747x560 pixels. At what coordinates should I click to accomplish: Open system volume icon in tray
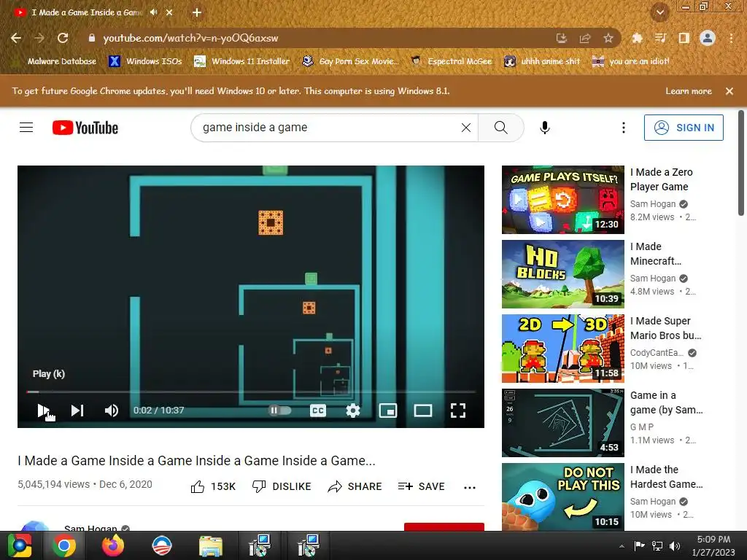pyautogui.click(x=674, y=546)
